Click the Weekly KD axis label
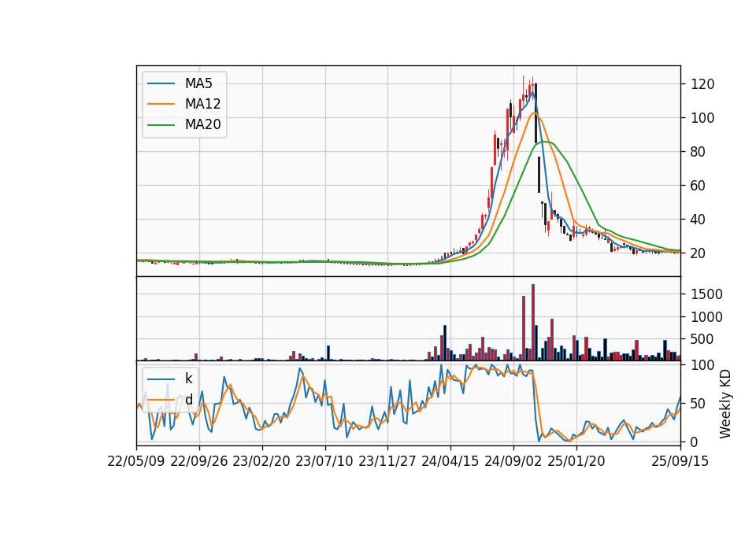Viewport: 756px width, 543px height. point(725,404)
